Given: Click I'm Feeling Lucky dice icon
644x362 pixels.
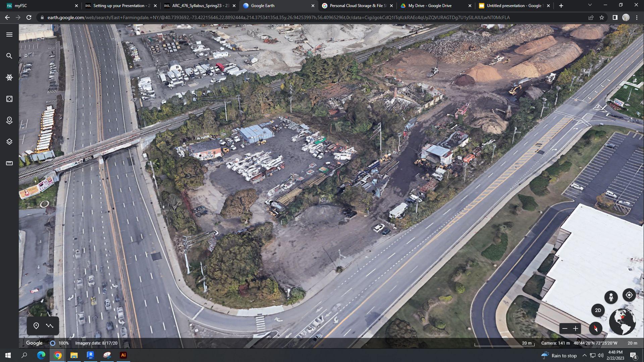Looking at the screenshot, I should click(x=9, y=99).
